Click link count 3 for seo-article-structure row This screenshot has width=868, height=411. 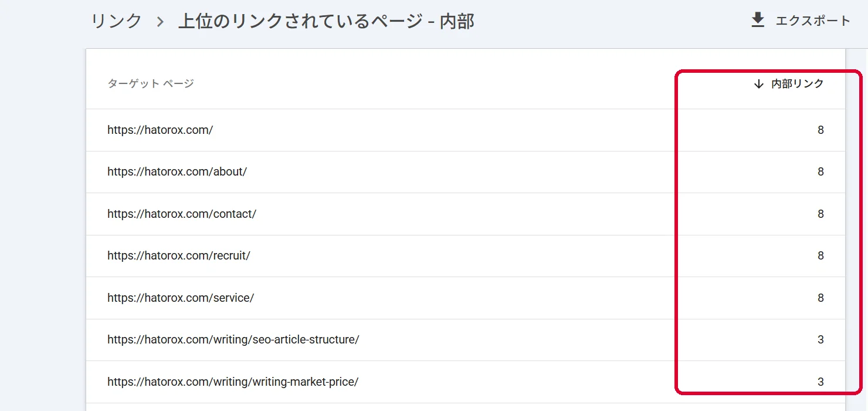point(820,340)
